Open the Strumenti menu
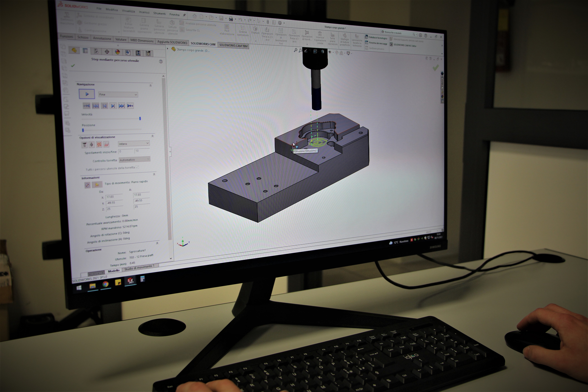588x392 pixels. pos(159,13)
